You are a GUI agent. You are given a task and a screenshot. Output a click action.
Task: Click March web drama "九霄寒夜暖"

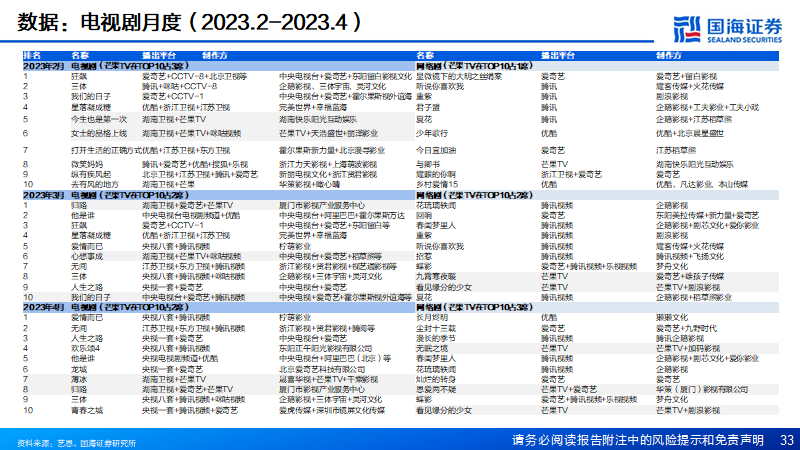click(436, 277)
